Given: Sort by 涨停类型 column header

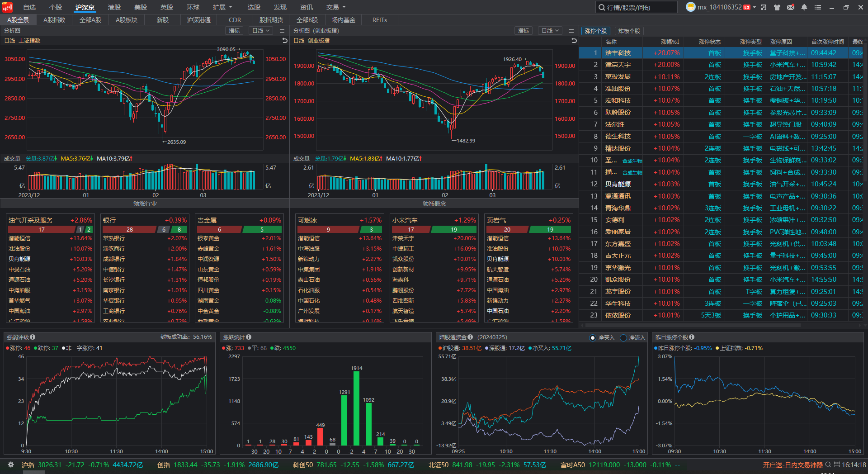Looking at the screenshot, I should click(x=750, y=42).
